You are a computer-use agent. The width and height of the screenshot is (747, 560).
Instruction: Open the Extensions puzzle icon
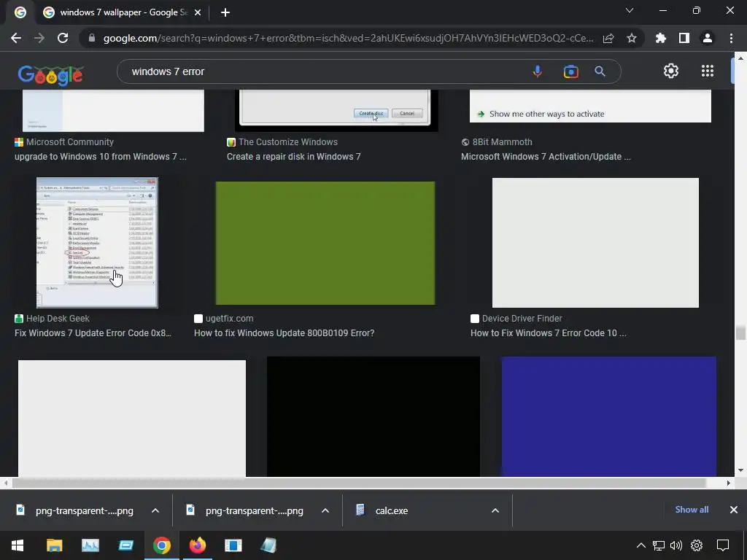point(661,38)
